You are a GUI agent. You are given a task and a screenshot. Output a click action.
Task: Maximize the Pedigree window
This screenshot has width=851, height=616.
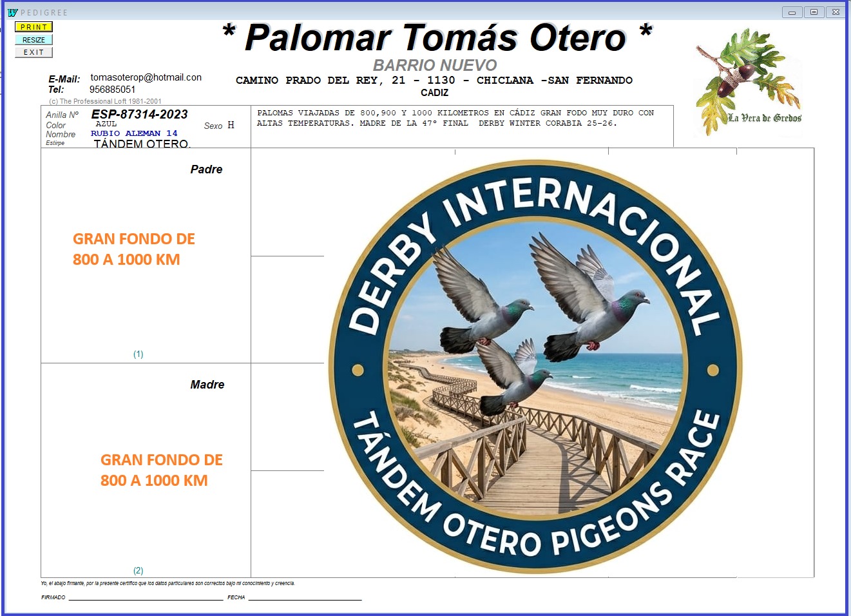pyautogui.click(x=814, y=12)
